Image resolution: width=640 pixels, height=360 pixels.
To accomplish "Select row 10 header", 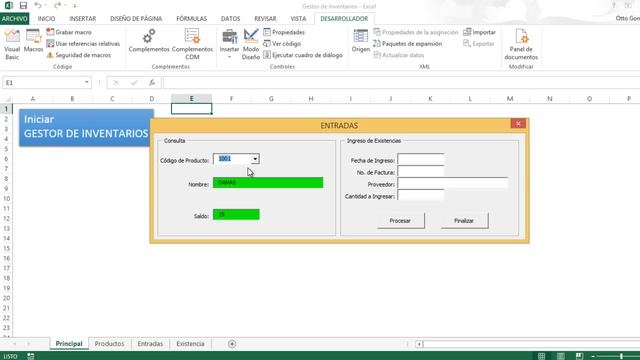I will (6, 198).
